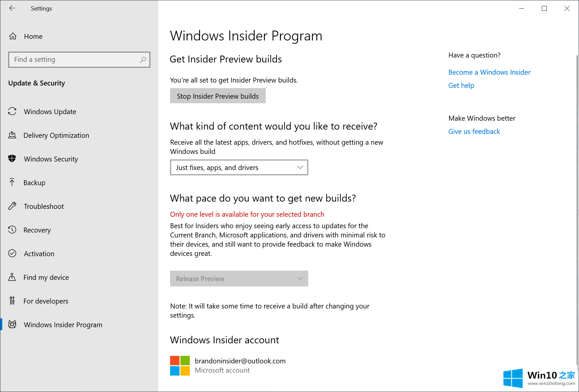This screenshot has height=392, width=579.
Task: Open Windows Security section
Action: (x=79, y=159)
